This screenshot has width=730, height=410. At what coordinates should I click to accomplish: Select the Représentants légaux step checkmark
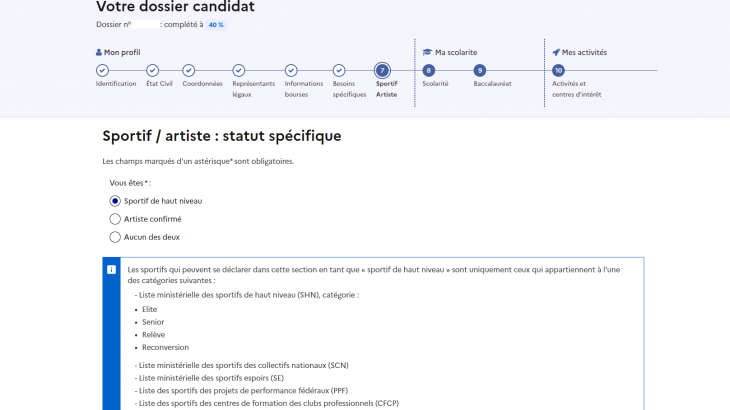click(239, 70)
